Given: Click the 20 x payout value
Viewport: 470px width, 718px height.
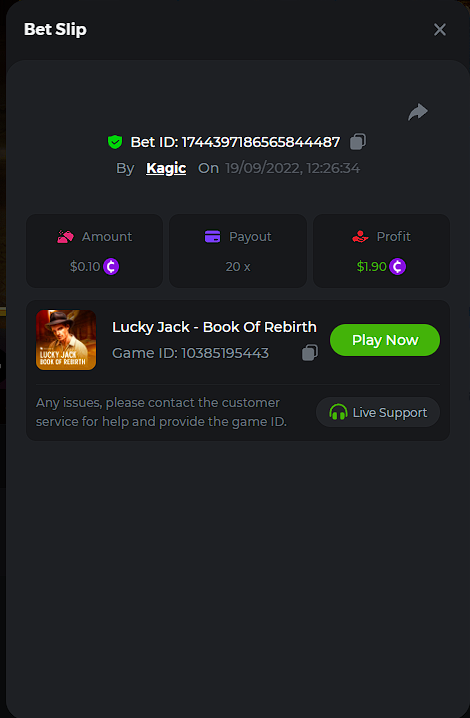Looking at the screenshot, I should click(x=238, y=267).
